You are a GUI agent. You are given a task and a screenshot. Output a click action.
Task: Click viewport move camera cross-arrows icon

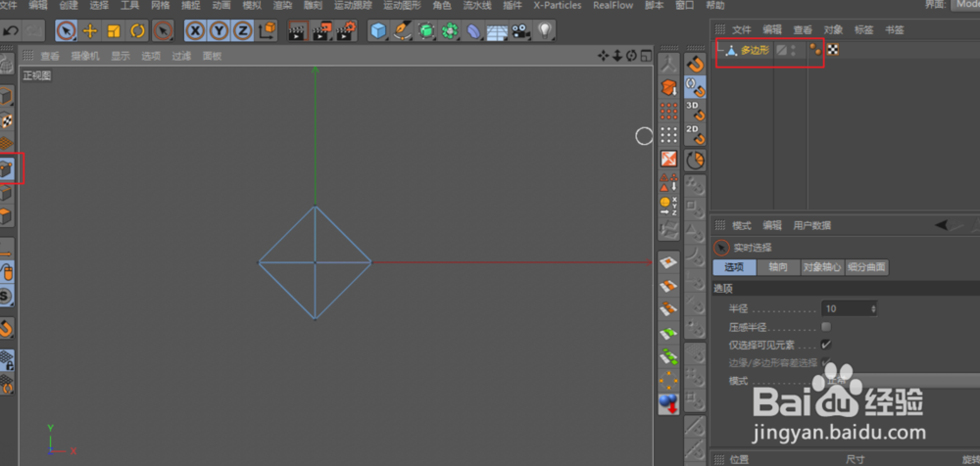[603, 56]
